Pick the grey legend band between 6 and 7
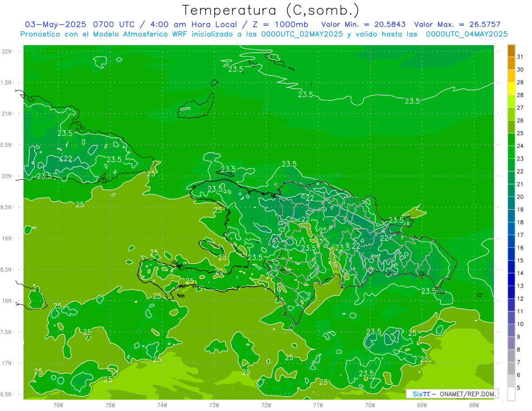532x411 pixels. (x=511, y=369)
